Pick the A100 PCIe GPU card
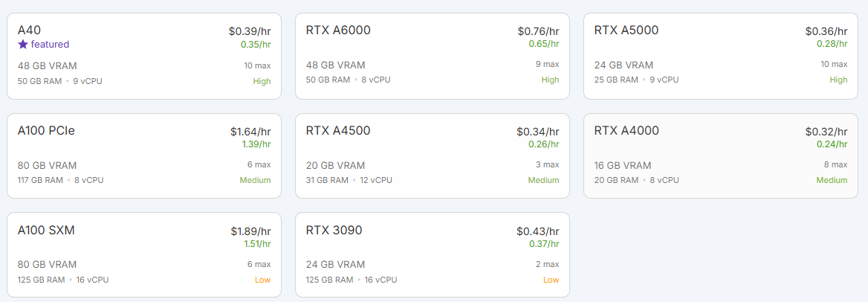 coord(144,156)
